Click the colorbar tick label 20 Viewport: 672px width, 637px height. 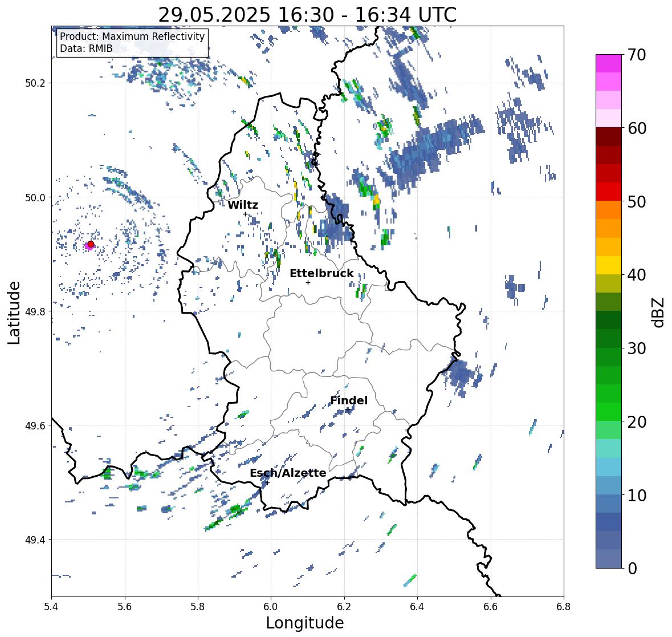click(637, 422)
